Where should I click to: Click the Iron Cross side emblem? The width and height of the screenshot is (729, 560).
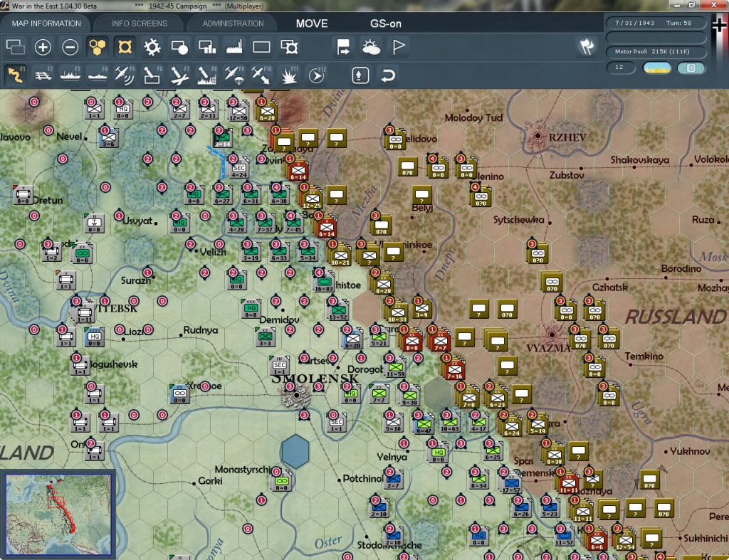pyautogui.click(x=720, y=25)
